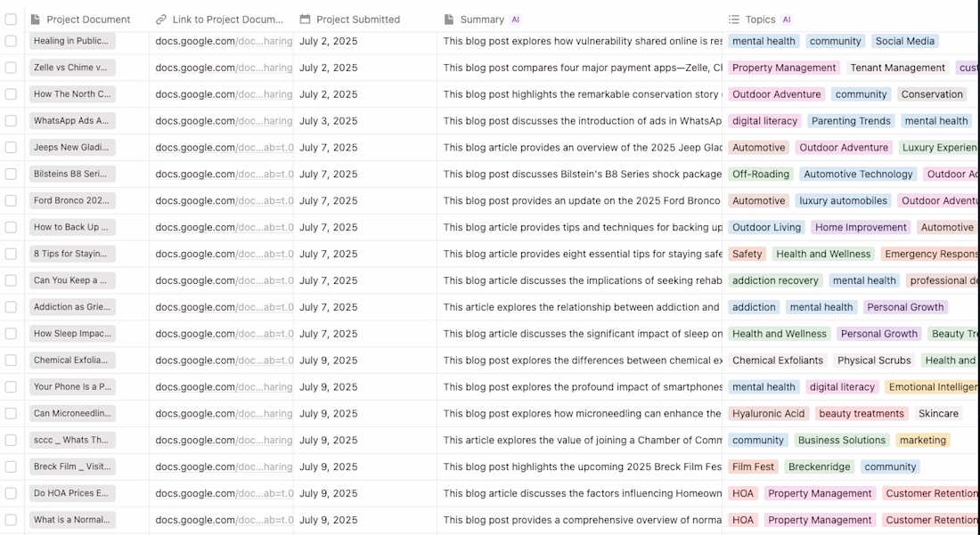Open the Zelle vs Chime document chip
Image resolution: width=980 pixels, height=535 pixels.
tap(72, 68)
